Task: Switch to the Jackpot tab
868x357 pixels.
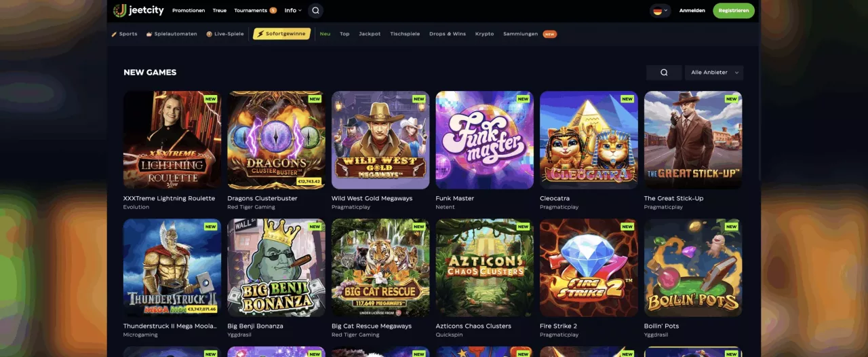Action: tap(370, 34)
